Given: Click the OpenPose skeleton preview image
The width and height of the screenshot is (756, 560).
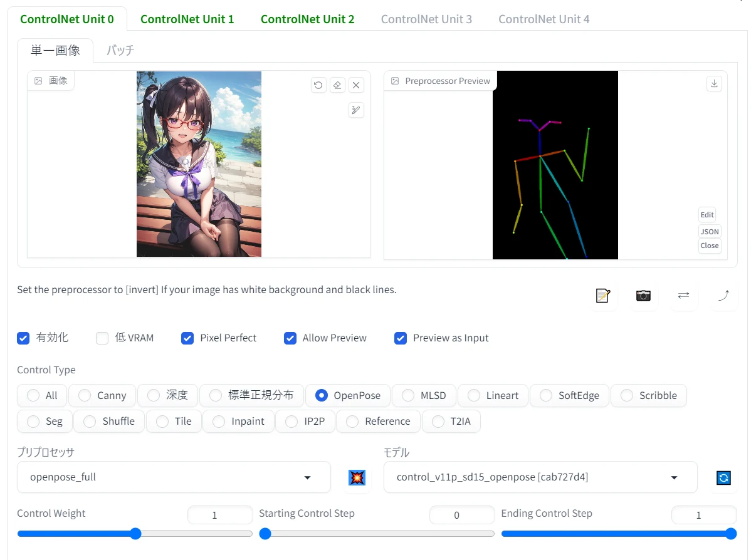Looking at the screenshot, I should (555, 165).
